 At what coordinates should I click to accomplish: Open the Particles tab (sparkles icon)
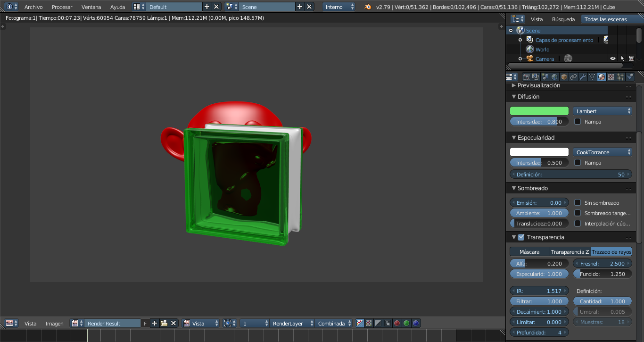(x=620, y=77)
